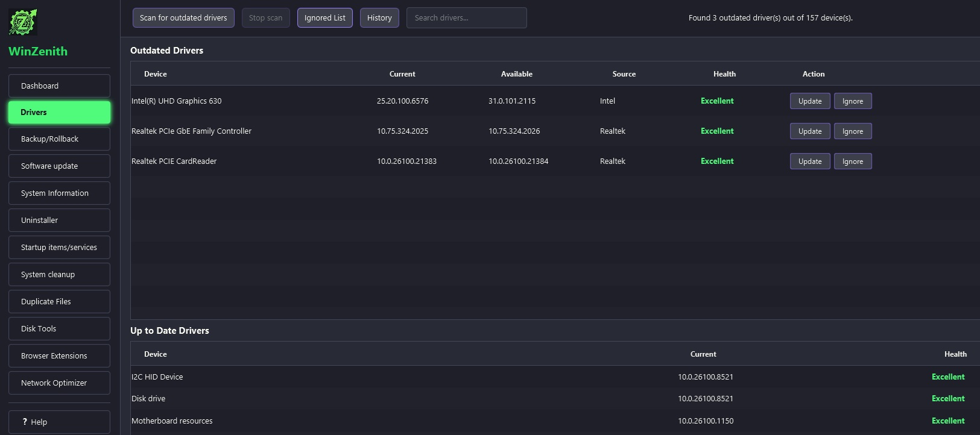Viewport: 980px width, 435px height.
Task: Click Excellent health for Realtek CardReader
Action: tap(717, 161)
